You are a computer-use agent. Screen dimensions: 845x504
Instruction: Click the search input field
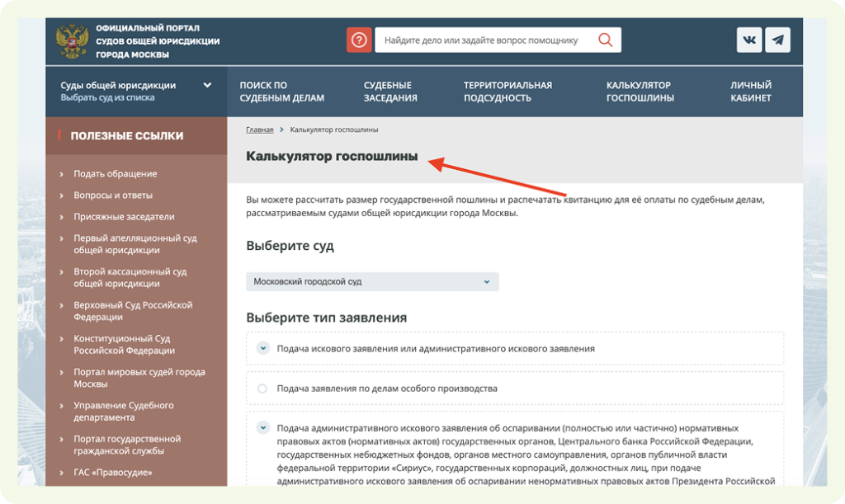[x=483, y=40]
